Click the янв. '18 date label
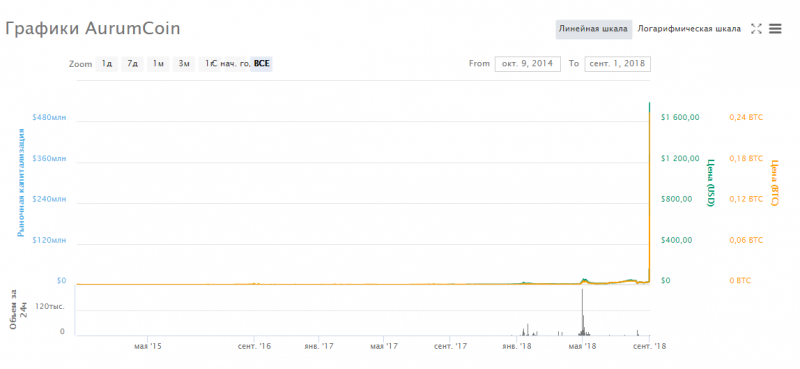800x369 pixels. point(516,346)
